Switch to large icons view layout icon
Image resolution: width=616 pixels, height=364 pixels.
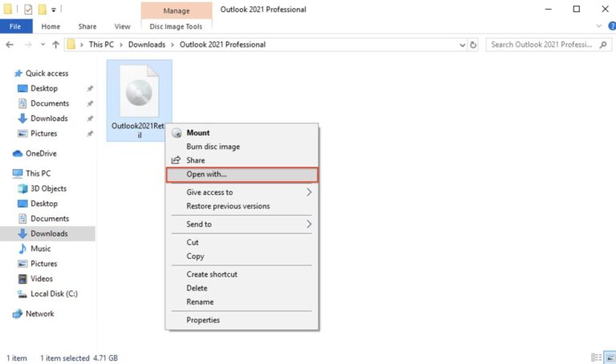click(x=610, y=358)
